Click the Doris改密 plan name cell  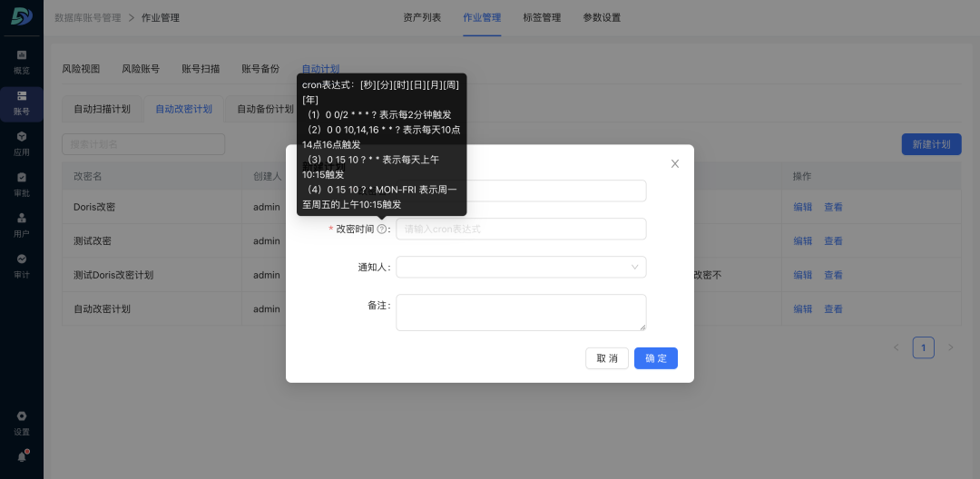tap(152, 207)
